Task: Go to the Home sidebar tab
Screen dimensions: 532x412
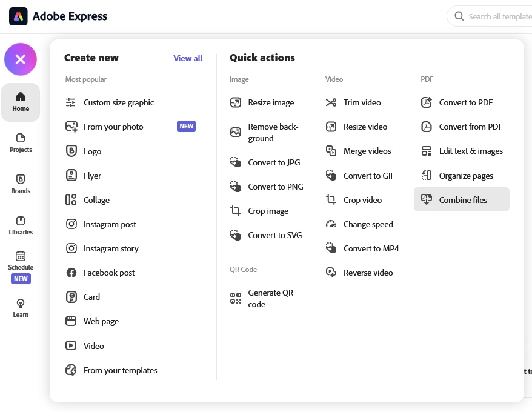Action: coord(21,102)
